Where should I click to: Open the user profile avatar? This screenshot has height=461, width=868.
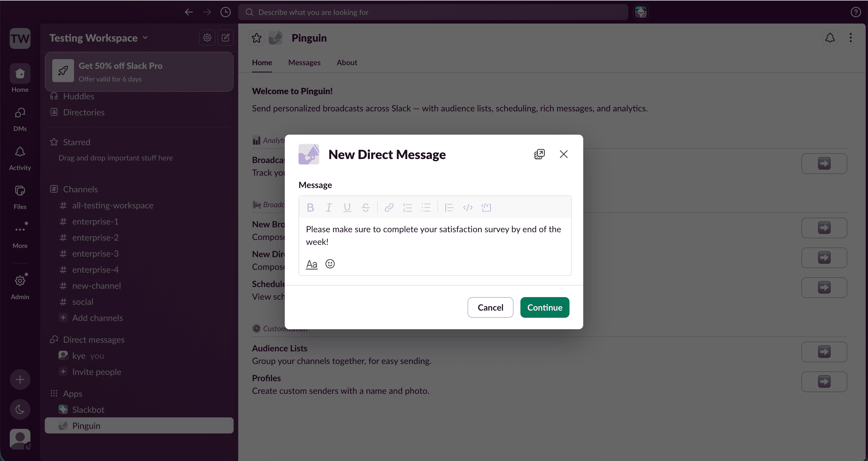click(x=20, y=439)
